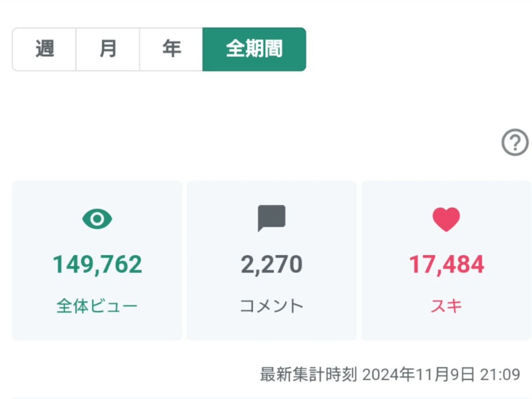Click the 21:09 time stamp
532x399 pixels.
[x=501, y=375]
